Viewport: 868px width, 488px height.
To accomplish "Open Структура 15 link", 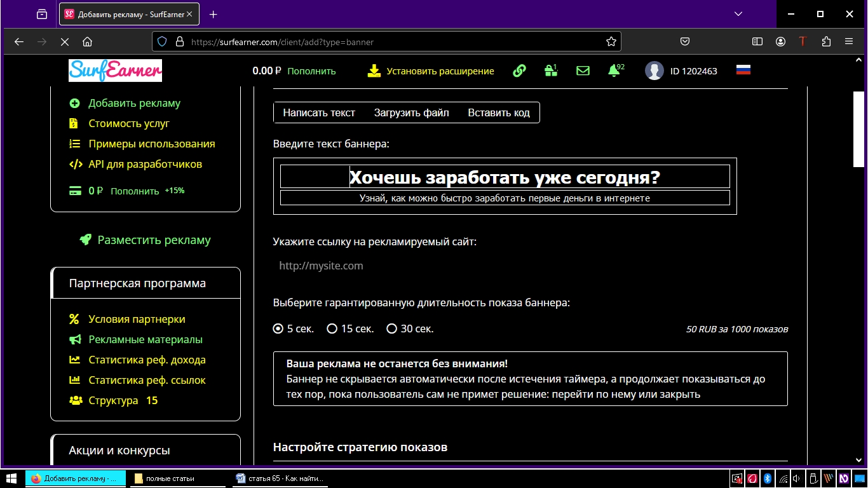I will coord(123,400).
